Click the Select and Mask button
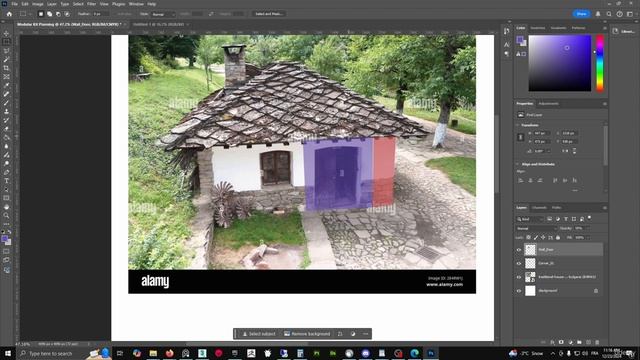The width and height of the screenshot is (640, 360). [x=268, y=14]
